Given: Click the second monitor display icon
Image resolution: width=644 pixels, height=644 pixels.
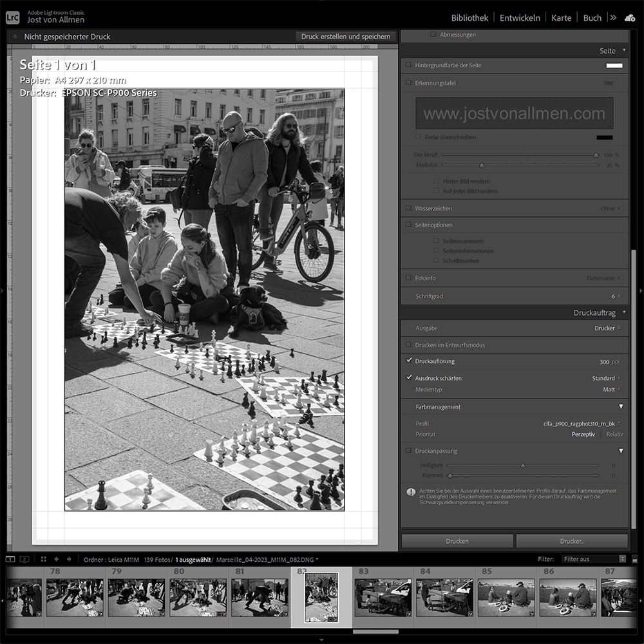Looking at the screenshot, I should 24,559.
